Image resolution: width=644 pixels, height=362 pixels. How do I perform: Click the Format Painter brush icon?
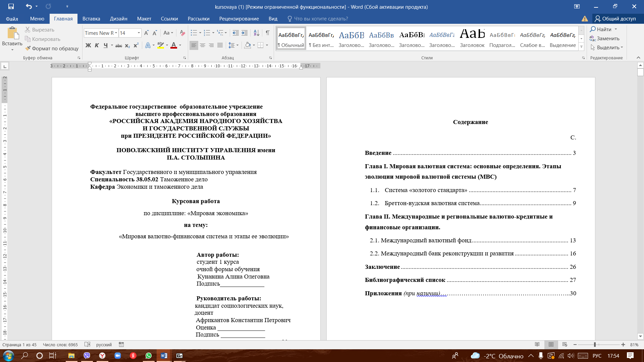[28, 48]
